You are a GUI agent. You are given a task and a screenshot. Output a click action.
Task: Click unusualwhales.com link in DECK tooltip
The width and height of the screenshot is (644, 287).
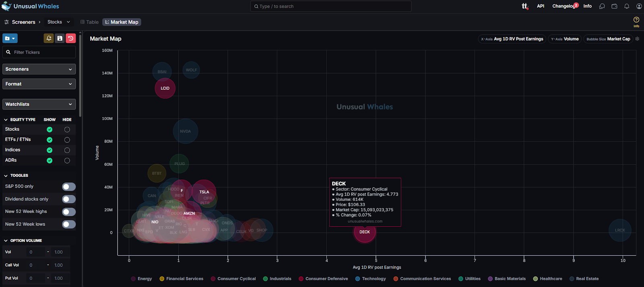click(365, 221)
